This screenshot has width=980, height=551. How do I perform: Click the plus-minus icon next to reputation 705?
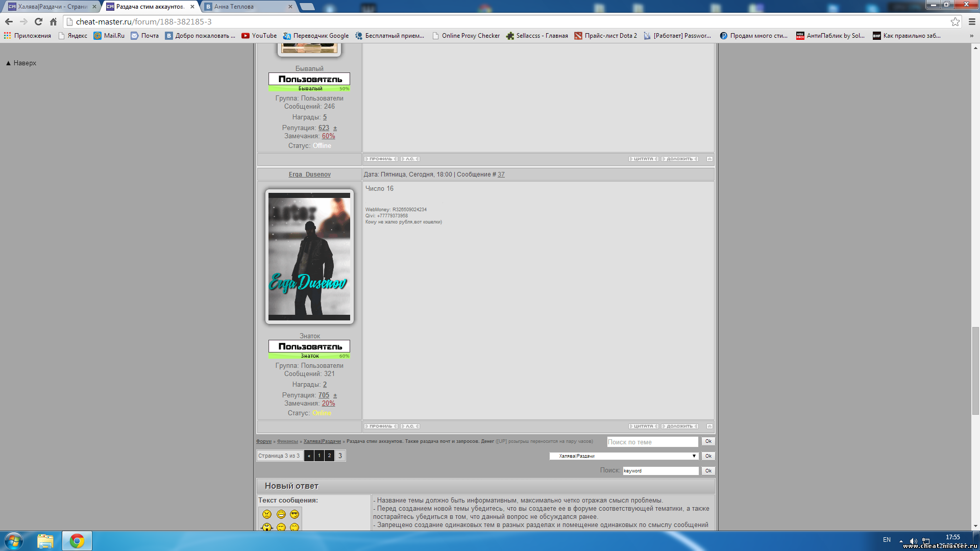[335, 395]
